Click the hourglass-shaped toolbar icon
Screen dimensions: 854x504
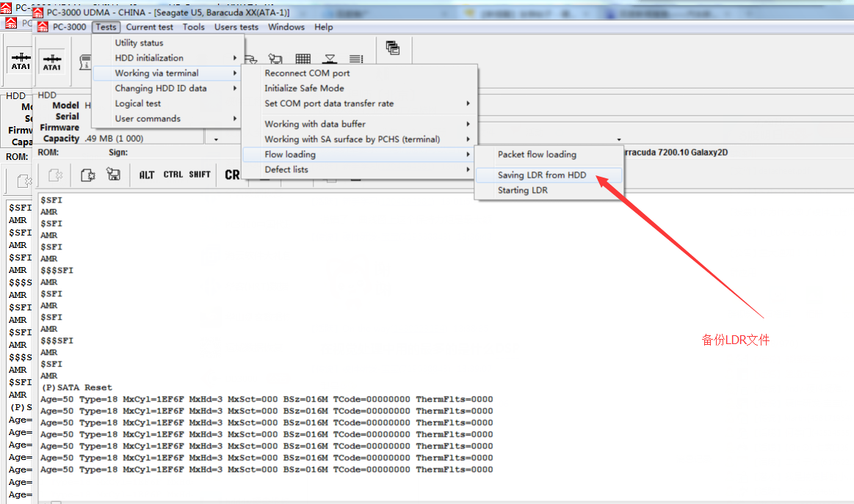[330, 58]
